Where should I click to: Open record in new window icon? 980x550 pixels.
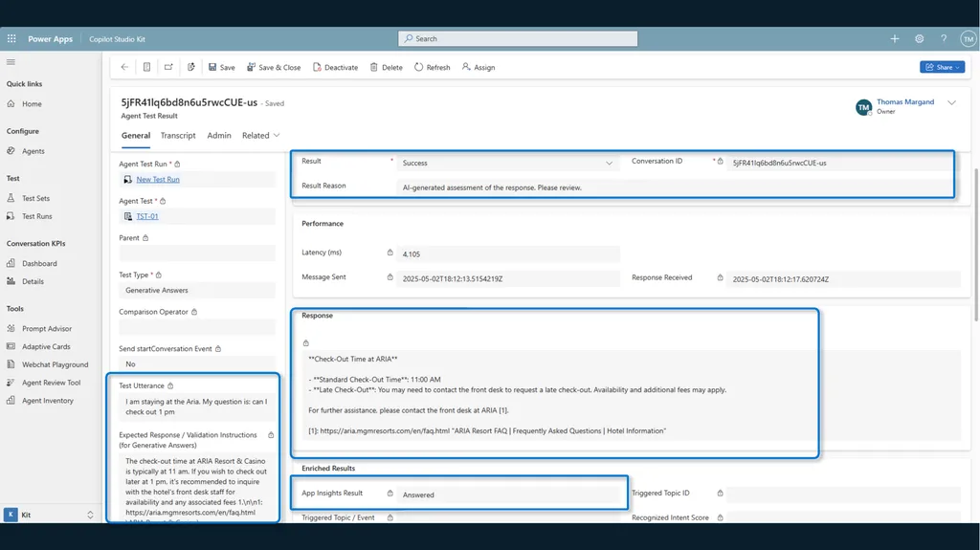point(168,67)
